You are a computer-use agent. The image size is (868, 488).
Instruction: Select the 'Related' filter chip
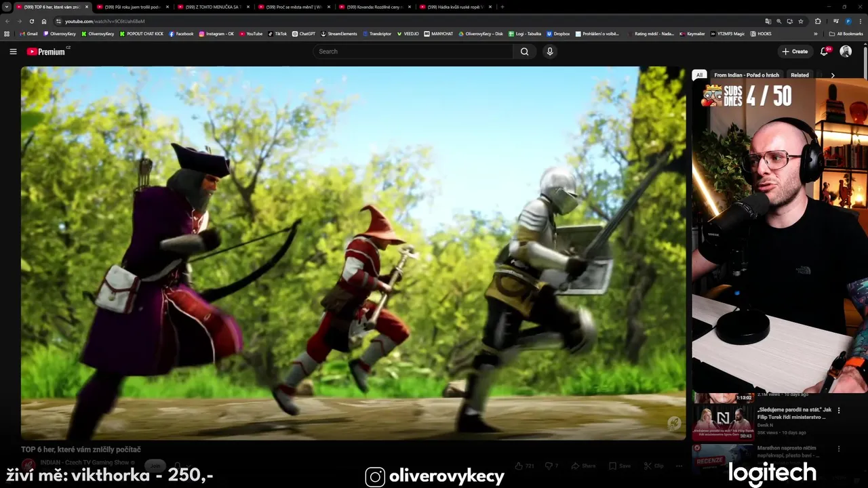800,75
